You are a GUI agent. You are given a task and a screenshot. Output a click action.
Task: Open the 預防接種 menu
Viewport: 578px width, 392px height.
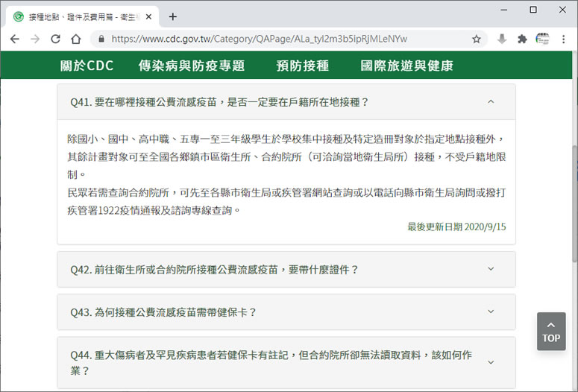[303, 66]
